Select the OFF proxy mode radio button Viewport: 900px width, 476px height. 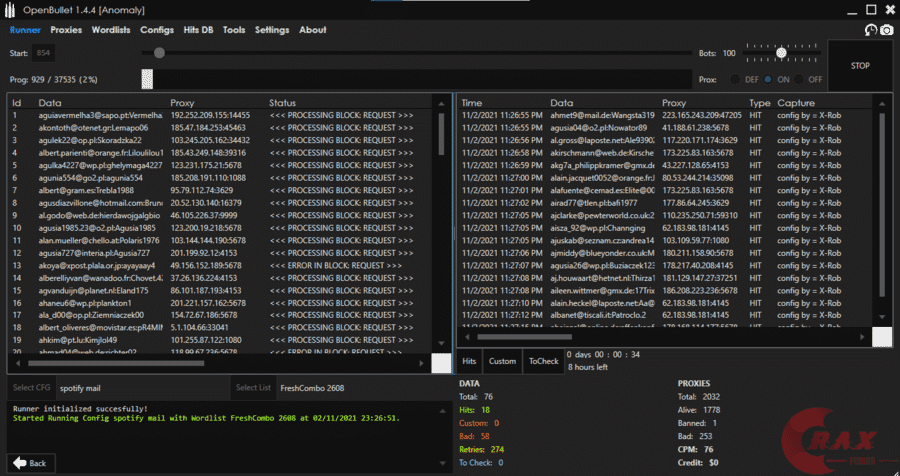pos(801,79)
